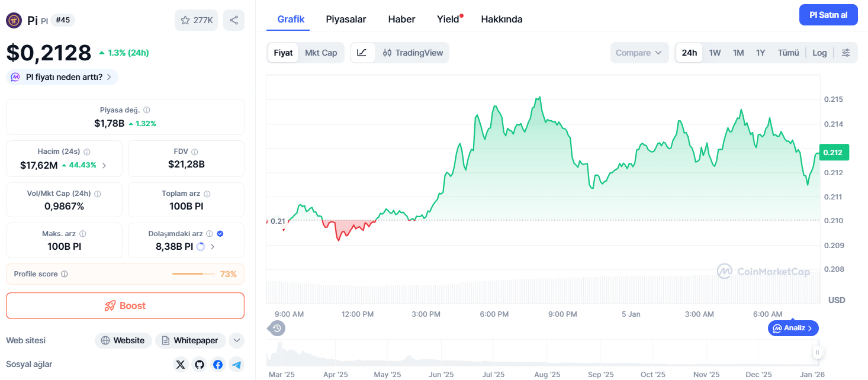Select the Tümü time range
The image size is (868, 380).
click(x=788, y=53)
